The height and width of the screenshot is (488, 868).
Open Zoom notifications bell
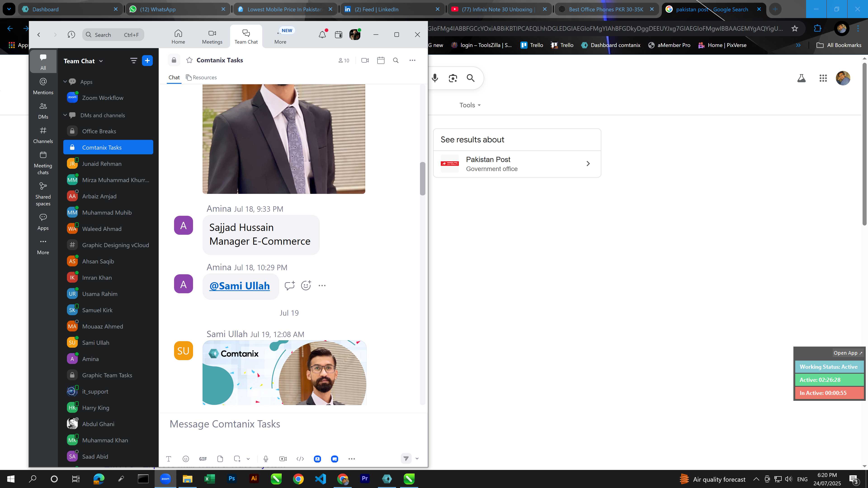click(322, 34)
